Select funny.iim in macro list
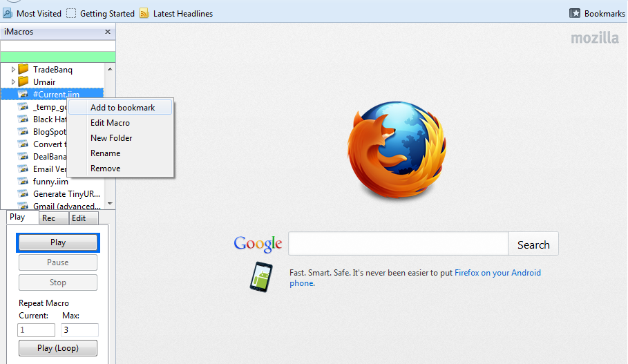628x364 pixels. click(x=50, y=182)
